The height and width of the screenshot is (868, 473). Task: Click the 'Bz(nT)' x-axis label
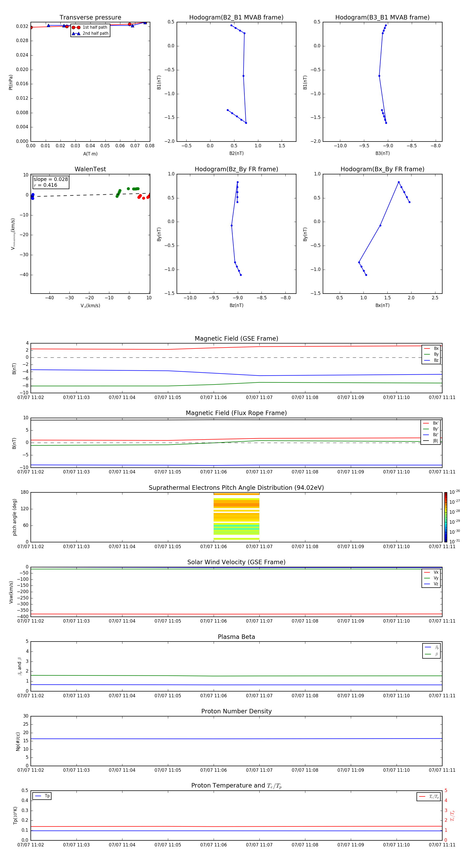click(x=236, y=305)
